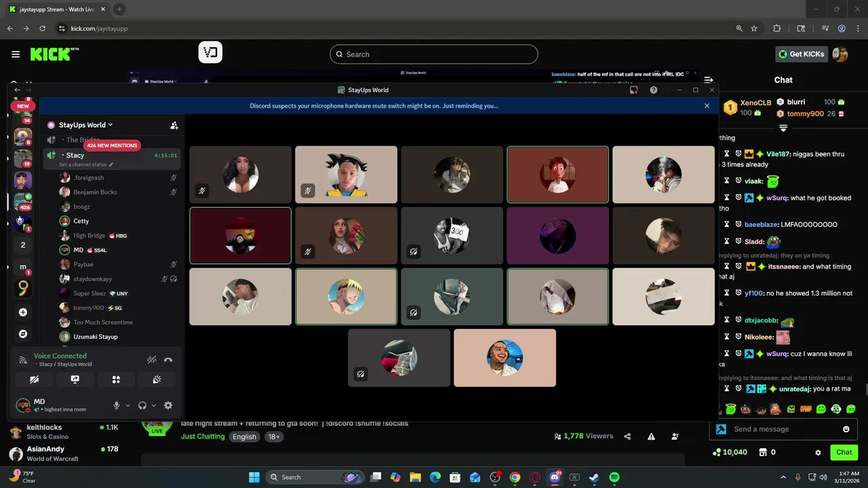Image resolution: width=868 pixels, height=488 pixels.
Task: Open the Kick hamburger menu
Action: click(16, 54)
